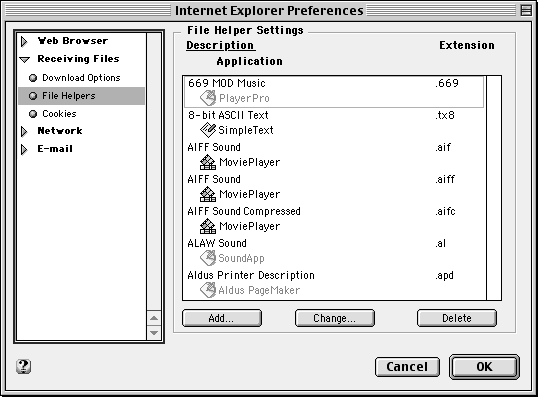Image resolution: width=538 pixels, height=397 pixels.
Task: Click the .al extension value
Action: coord(440,244)
